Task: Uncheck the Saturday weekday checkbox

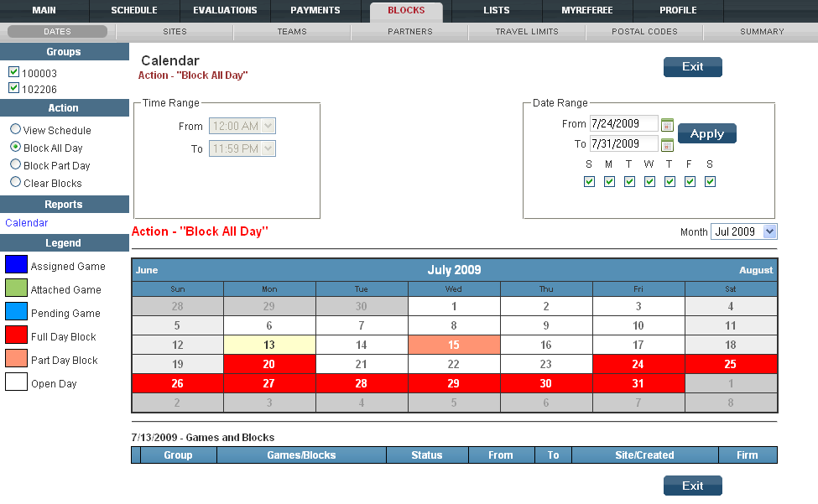Action: (x=710, y=181)
